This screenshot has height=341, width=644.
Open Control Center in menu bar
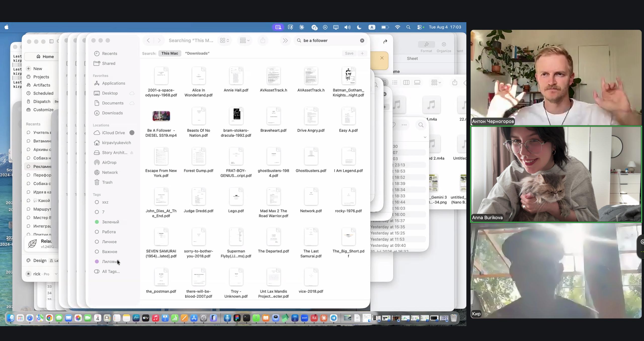[x=420, y=27]
